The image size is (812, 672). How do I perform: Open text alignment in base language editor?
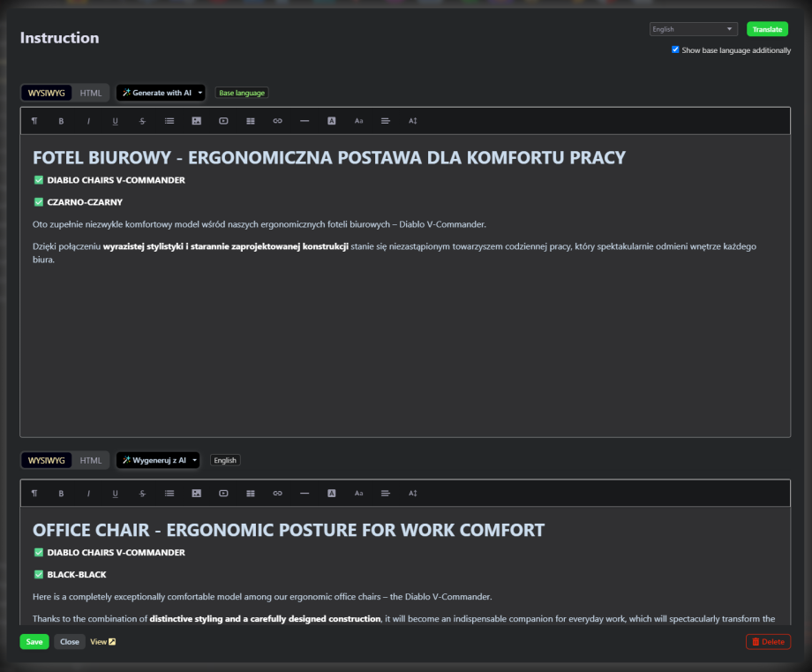pyautogui.click(x=386, y=121)
